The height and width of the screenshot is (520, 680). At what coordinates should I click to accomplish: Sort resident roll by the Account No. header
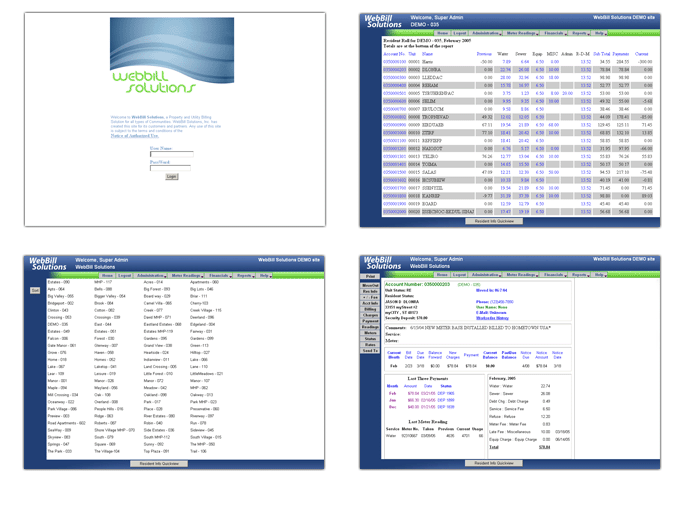394,54
